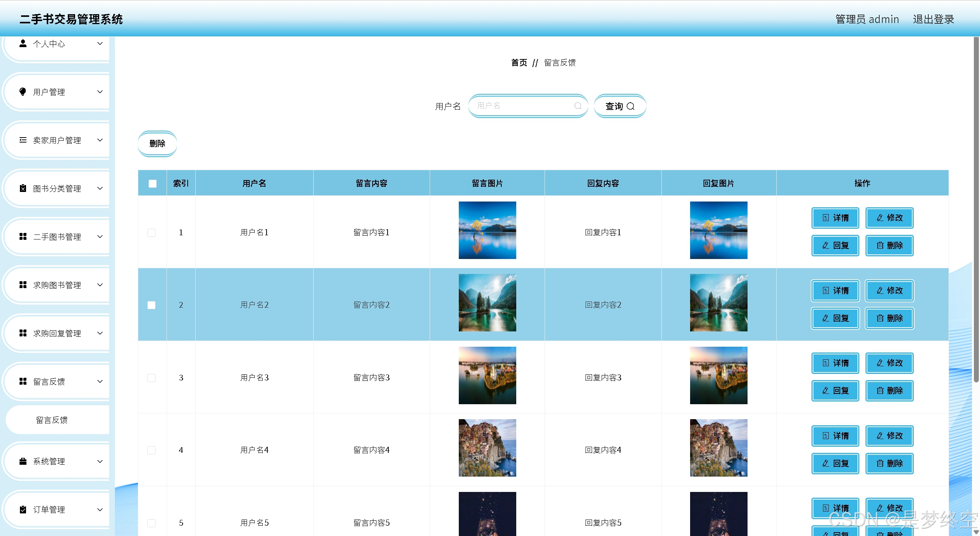Click 管理员 admin in the header
Viewport: 980px width, 536px height.
(867, 19)
